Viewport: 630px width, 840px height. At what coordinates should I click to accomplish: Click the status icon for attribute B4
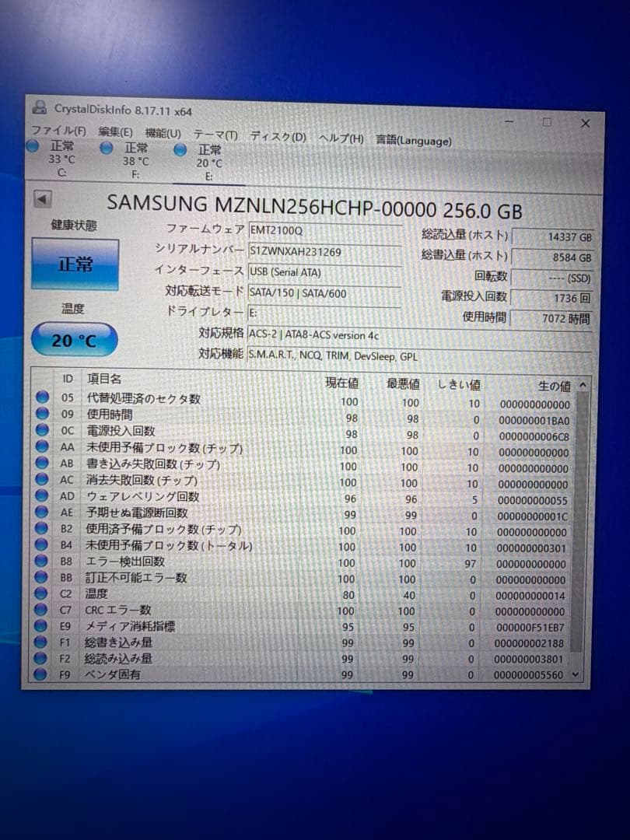coord(41,544)
